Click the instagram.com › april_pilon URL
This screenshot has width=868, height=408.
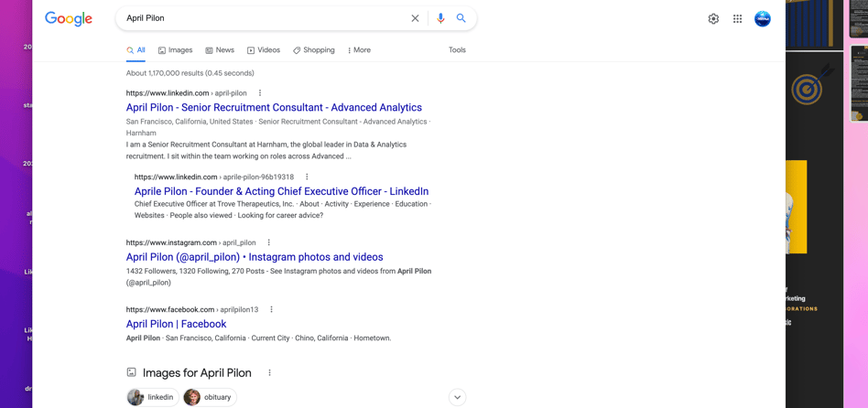191,242
